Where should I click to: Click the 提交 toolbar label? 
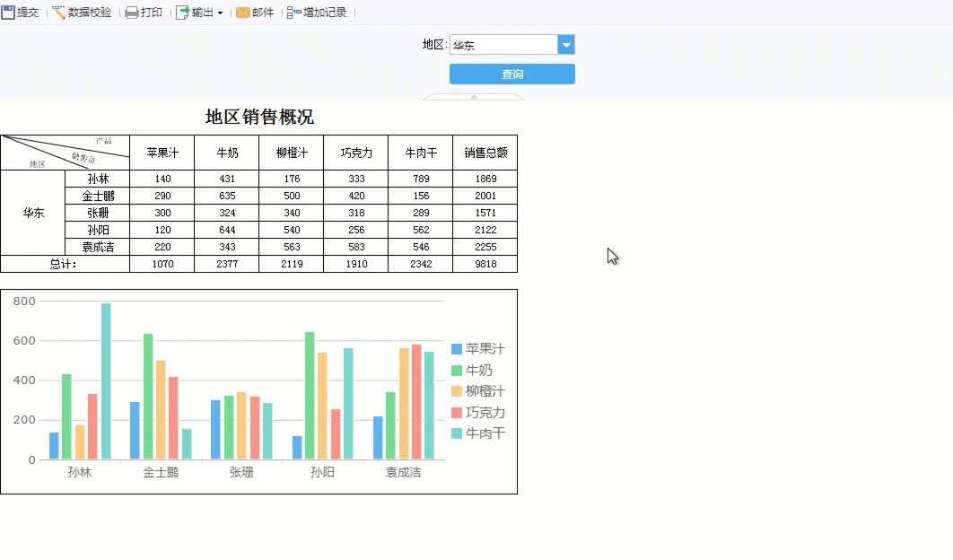pyautogui.click(x=28, y=13)
